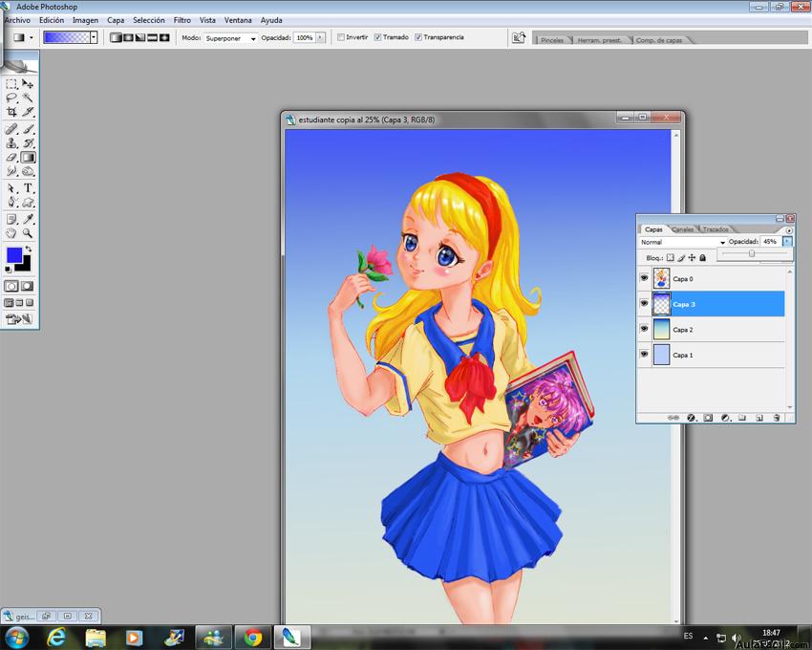The image size is (812, 650).
Task: Hide the Capa 2 layer
Action: coord(644,329)
